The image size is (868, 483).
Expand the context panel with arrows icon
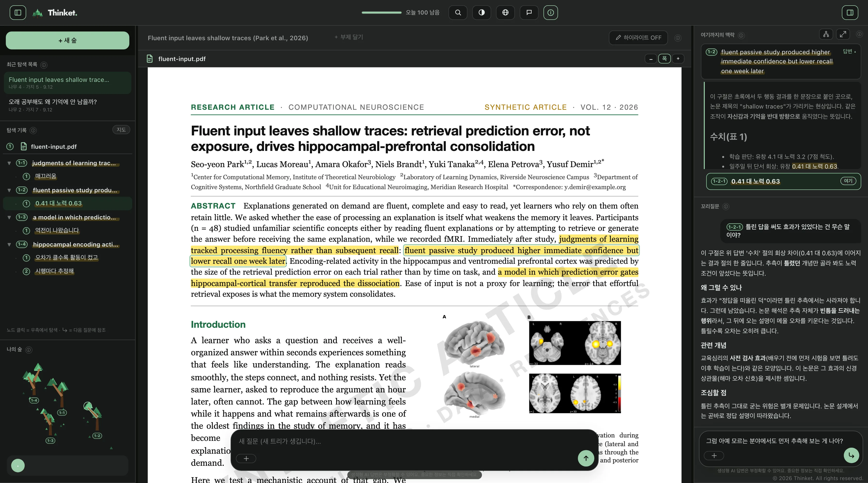coord(843,34)
